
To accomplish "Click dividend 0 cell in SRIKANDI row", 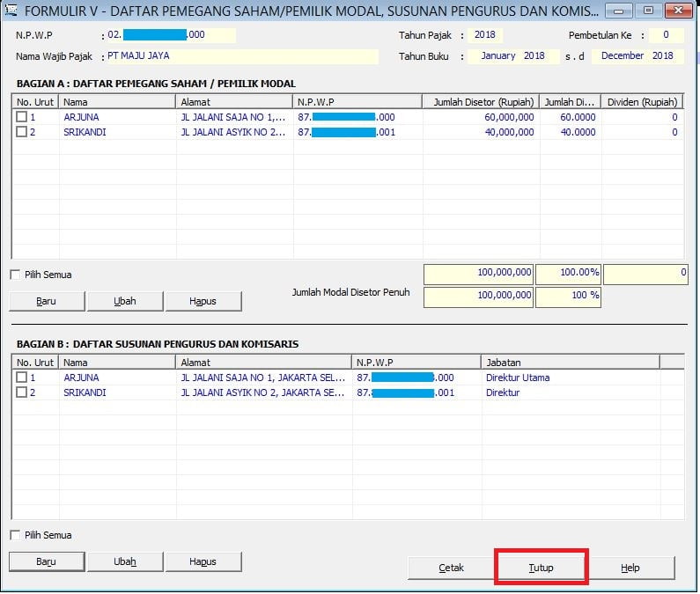I will click(x=674, y=133).
